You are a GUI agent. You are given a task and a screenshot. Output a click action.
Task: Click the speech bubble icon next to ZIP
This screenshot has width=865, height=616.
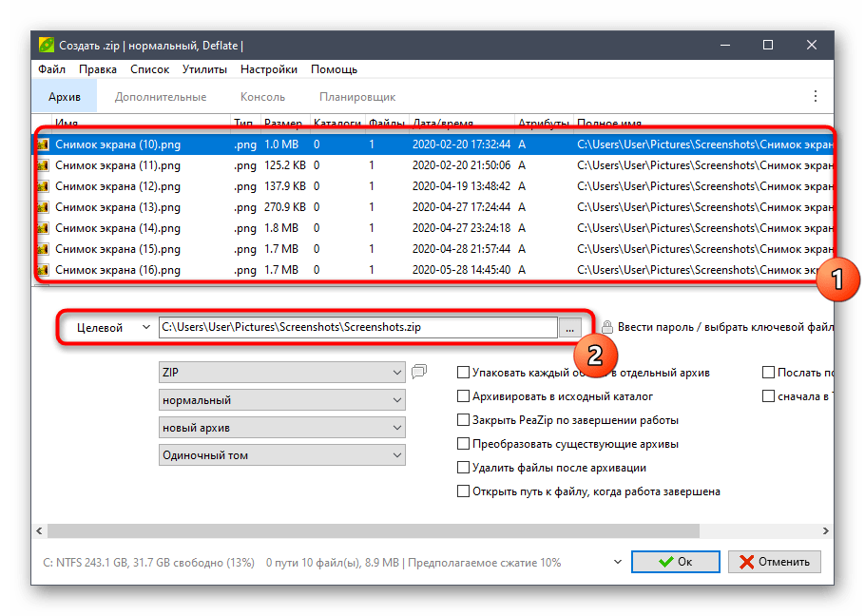tap(420, 372)
